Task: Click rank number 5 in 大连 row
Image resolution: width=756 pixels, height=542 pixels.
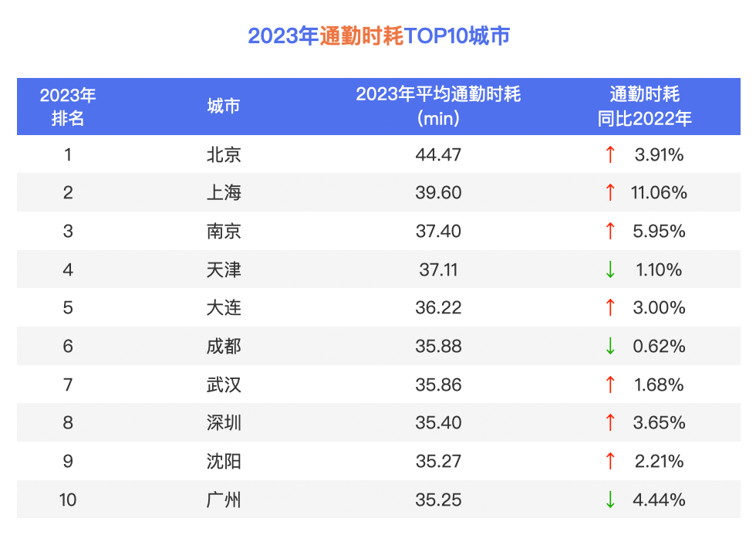Action: coord(68,307)
